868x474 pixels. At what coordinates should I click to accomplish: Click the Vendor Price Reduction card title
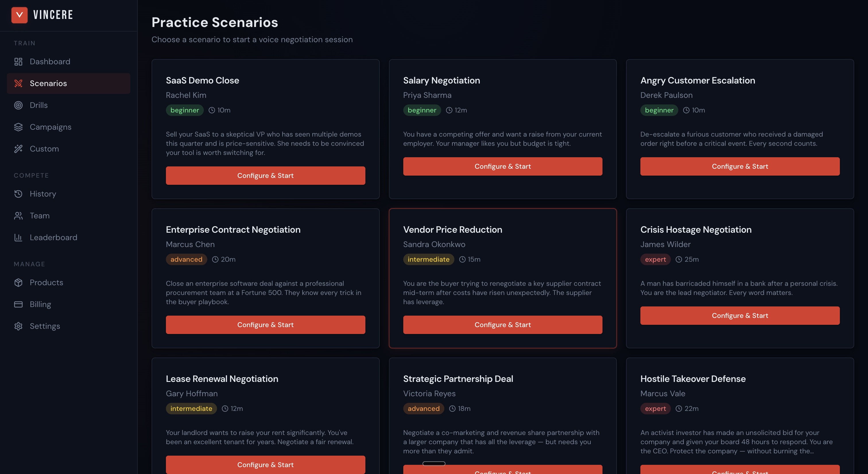452,230
